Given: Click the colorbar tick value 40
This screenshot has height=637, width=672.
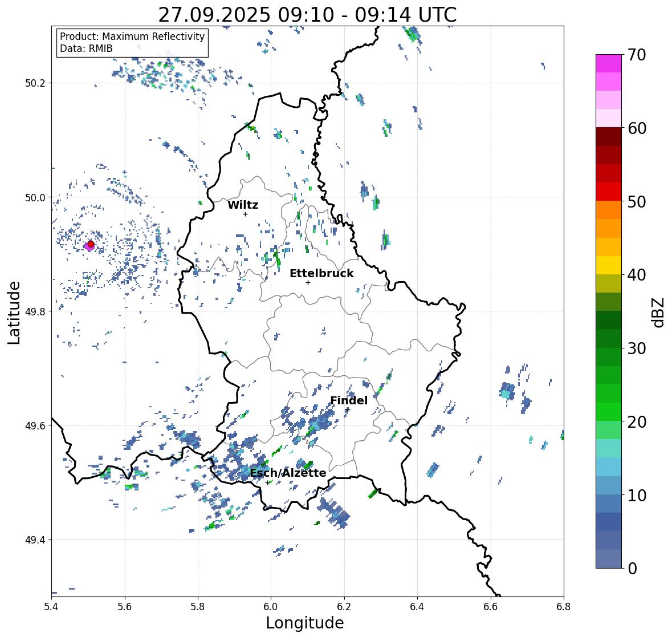Looking at the screenshot, I should click(637, 275).
